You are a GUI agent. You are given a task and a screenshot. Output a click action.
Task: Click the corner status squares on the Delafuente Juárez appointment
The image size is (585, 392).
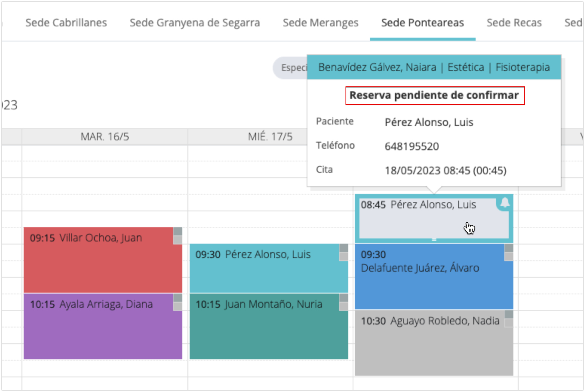(509, 252)
